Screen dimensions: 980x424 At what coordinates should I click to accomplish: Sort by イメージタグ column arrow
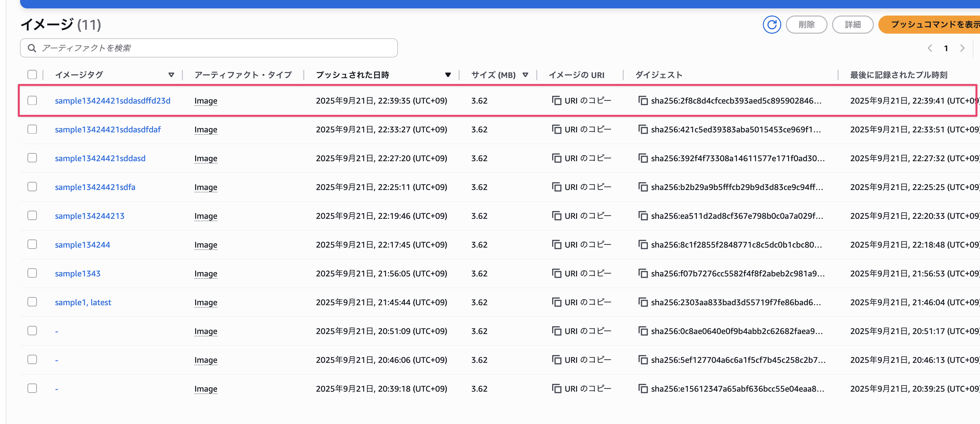[171, 75]
